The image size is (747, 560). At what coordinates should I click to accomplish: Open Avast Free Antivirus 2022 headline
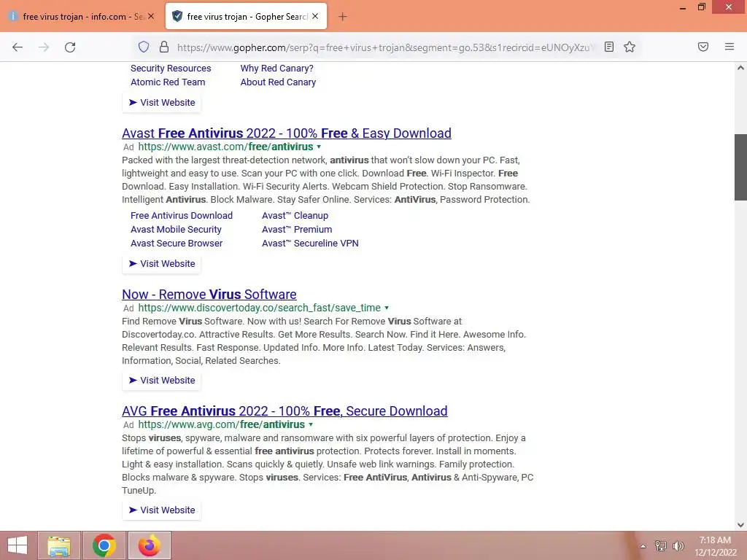286,133
